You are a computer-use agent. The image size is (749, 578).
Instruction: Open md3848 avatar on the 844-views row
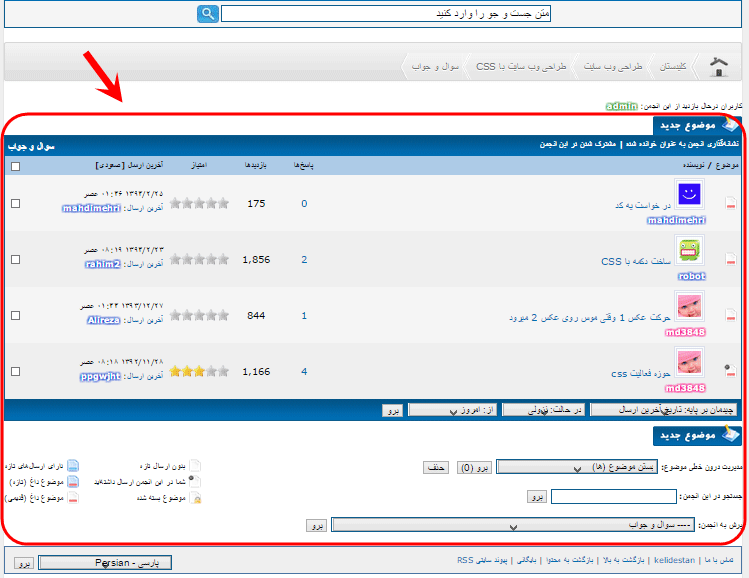pyautogui.click(x=689, y=306)
